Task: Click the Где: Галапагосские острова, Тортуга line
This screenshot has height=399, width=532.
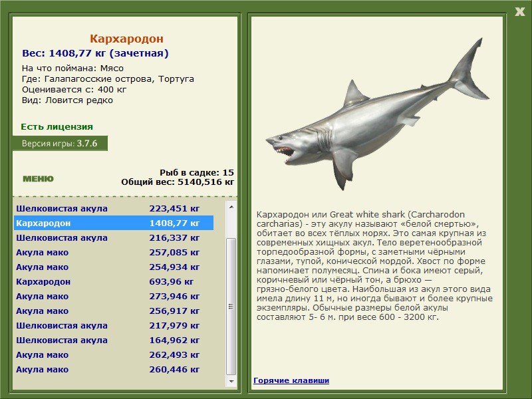Action: pos(108,78)
